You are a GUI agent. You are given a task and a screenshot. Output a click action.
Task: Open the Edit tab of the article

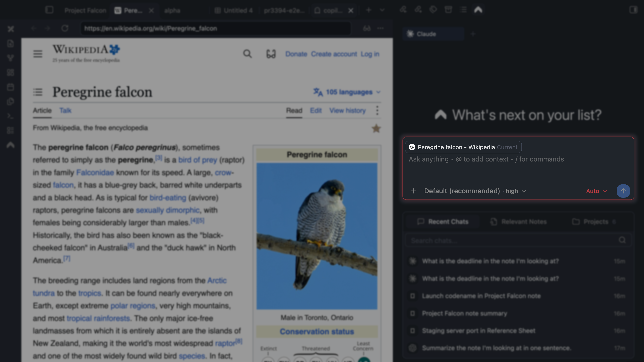[316, 110]
